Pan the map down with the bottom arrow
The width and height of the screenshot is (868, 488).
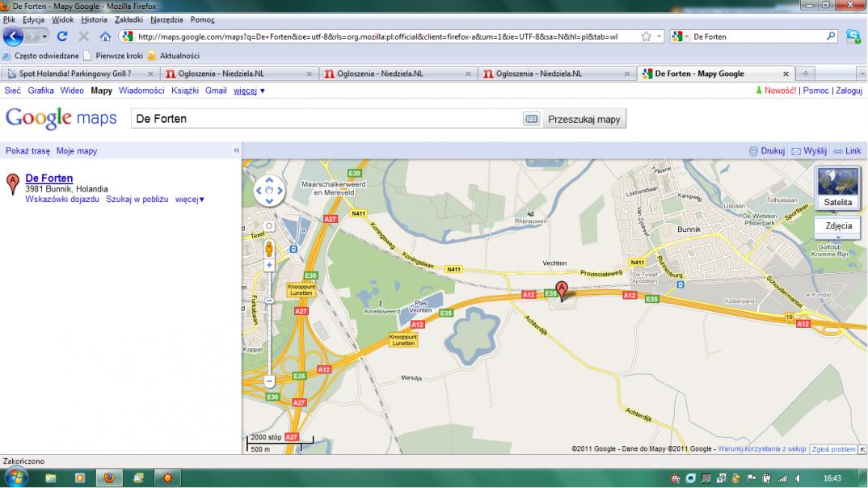(269, 201)
